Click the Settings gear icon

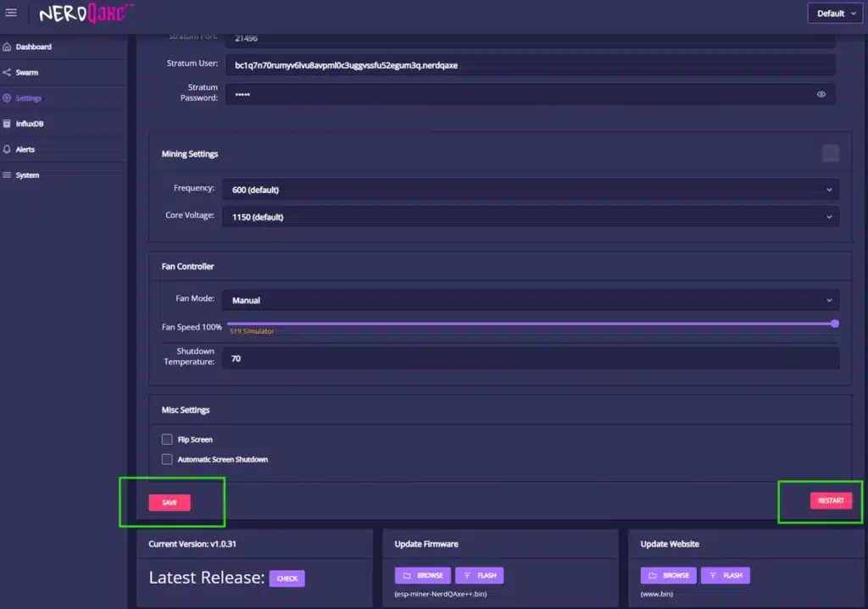[8, 98]
